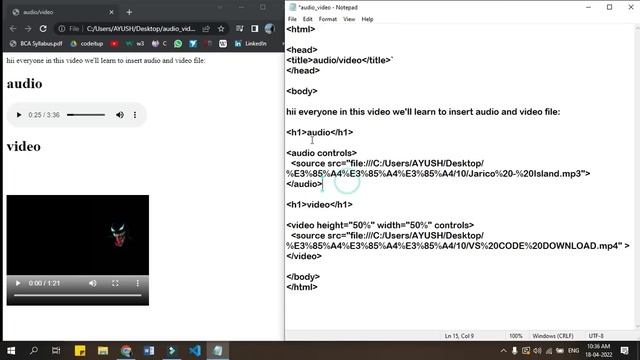Open the Windows Start menu

tap(11, 351)
